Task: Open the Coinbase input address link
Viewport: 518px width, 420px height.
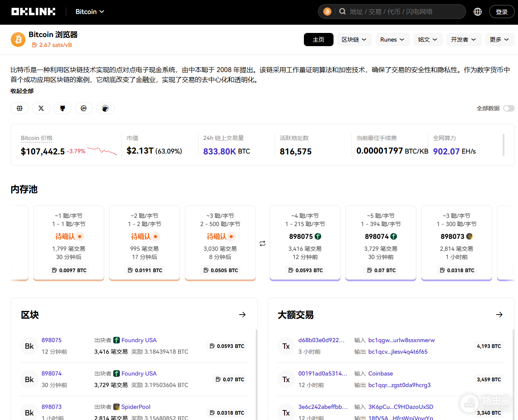Action: click(380, 373)
